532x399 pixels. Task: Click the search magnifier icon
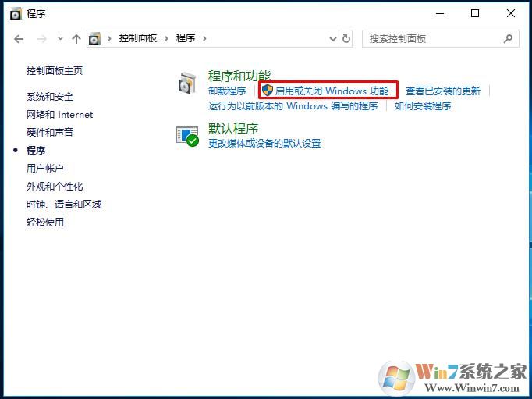tap(508, 39)
